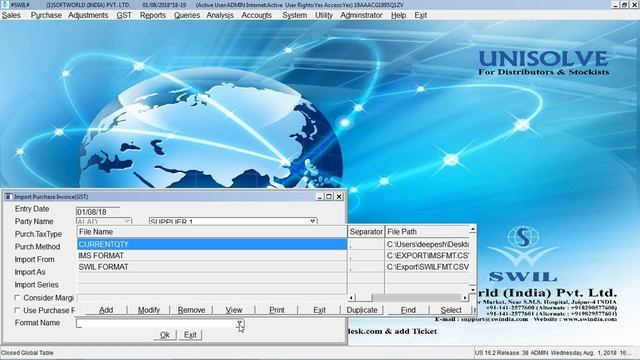640x360 pixels.
Task: Minimize the Import Purchase Invoice dialog
Action: click(320, 197)
